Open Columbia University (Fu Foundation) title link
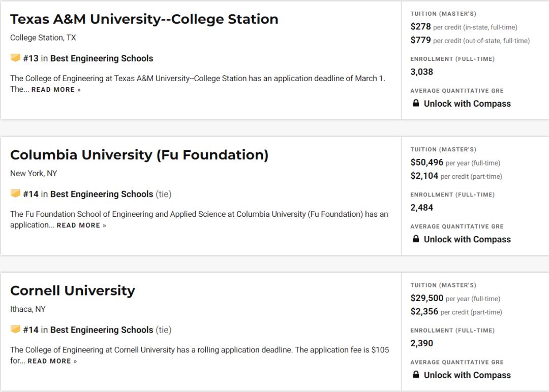Screen dimensions: 549x392 [139, 155]
